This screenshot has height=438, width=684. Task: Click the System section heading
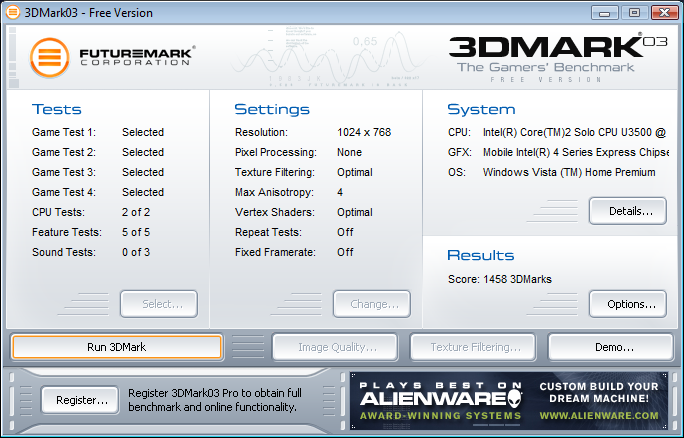coord(481,109)
